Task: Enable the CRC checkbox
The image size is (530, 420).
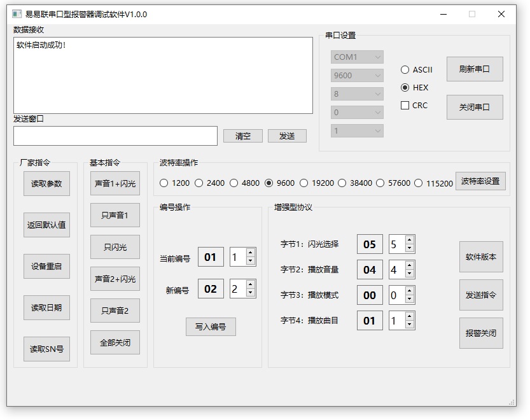Action: tap(405, 106)
